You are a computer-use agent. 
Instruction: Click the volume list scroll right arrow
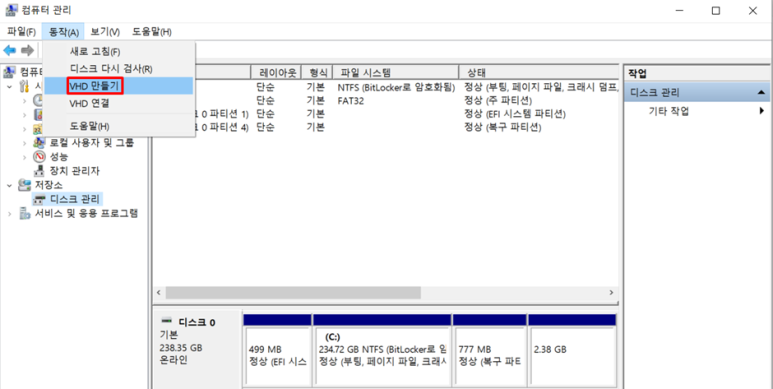tap(611, 292)
